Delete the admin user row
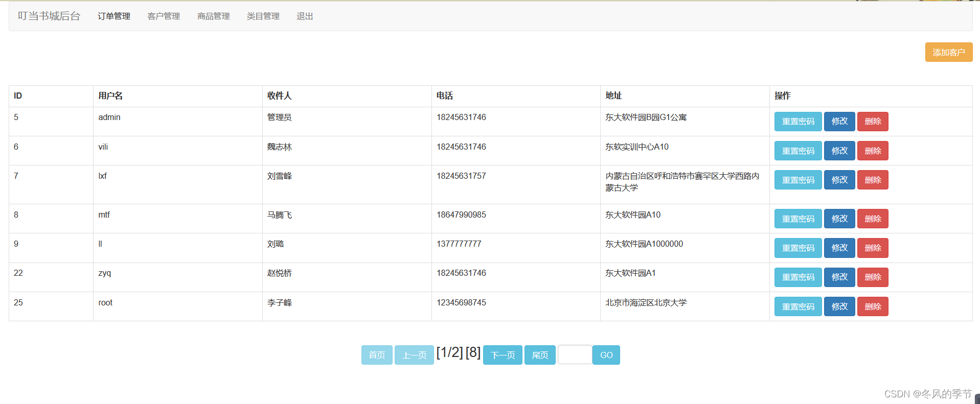Screen dimensions: 980x404 [873, 122]
